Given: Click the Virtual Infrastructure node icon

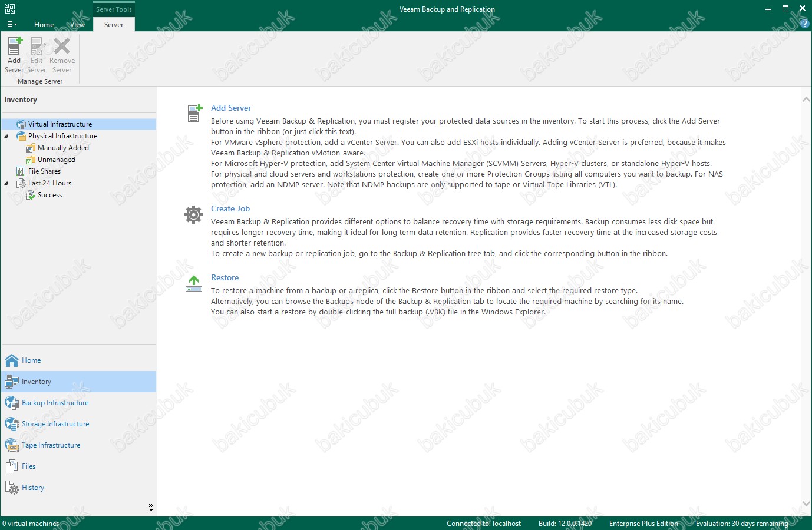Looking at the screenshot, I should (x=21, y=124).
